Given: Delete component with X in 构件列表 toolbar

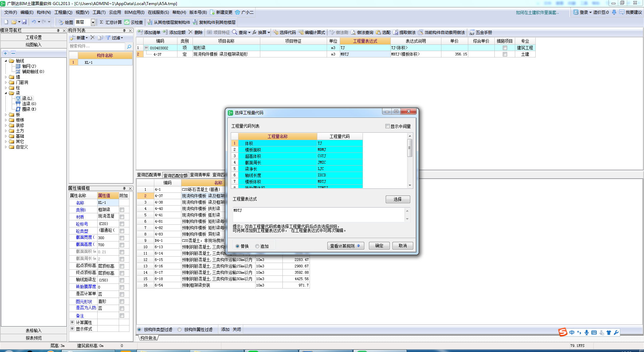Looking at the screenshot, I should 93,38.
